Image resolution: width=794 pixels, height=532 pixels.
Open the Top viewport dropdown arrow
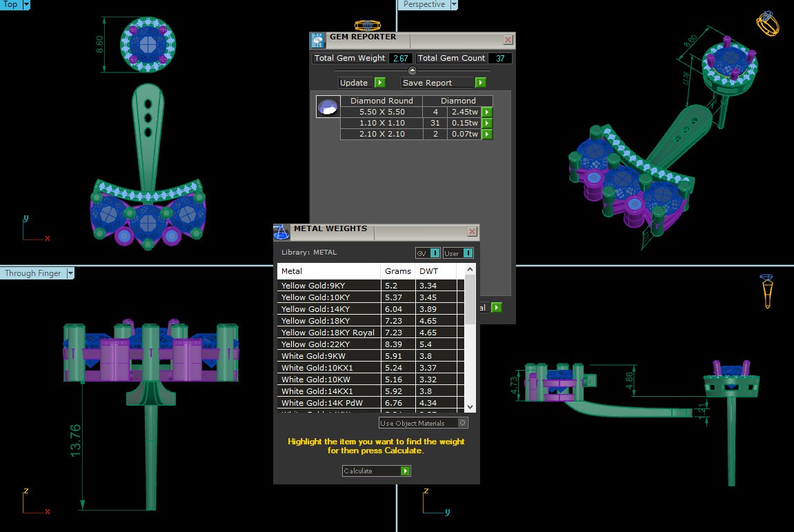point(26,4)
